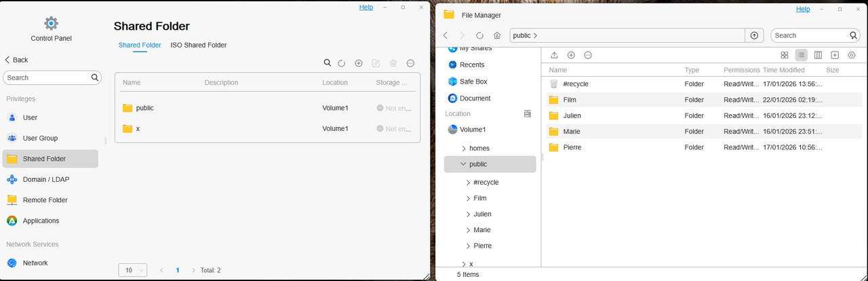
Task: Refresh the Shared Folder list in Control Panel
Action: 342,63
